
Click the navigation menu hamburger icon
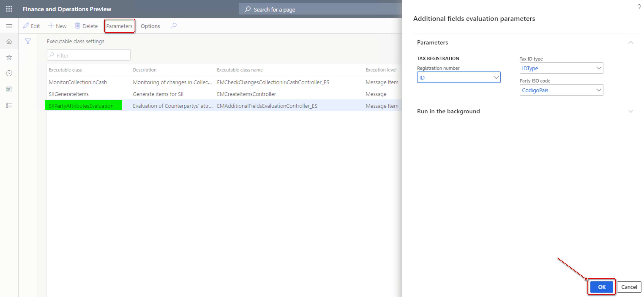[9, 26]
